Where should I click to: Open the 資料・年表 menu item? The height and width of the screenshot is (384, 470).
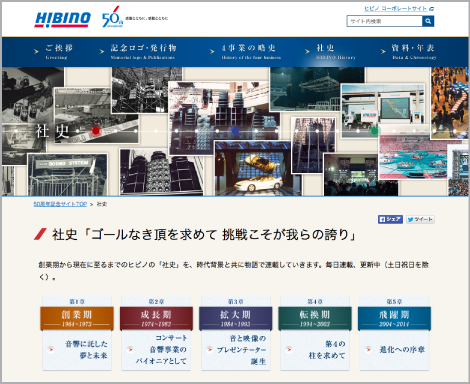pos(414,51)
